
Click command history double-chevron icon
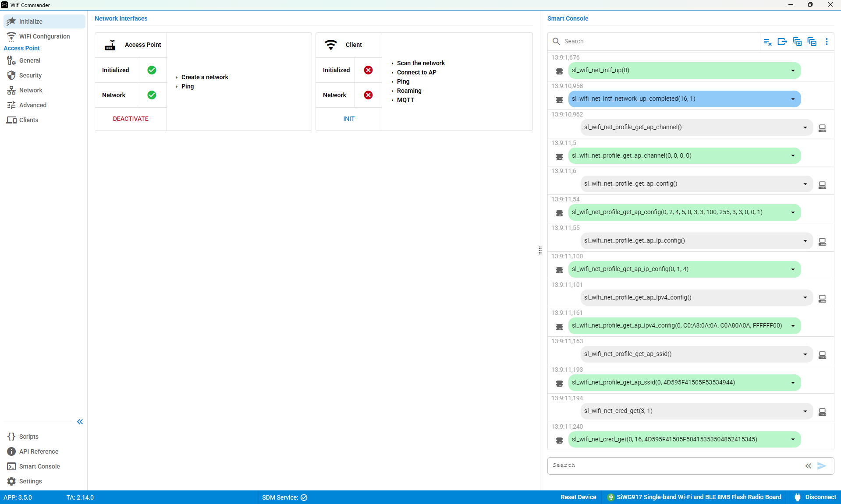tap(808, 466)
